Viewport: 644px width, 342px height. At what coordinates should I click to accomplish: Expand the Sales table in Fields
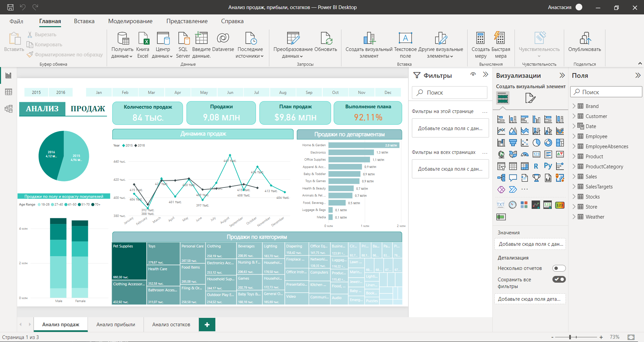(x=574, y=176)
